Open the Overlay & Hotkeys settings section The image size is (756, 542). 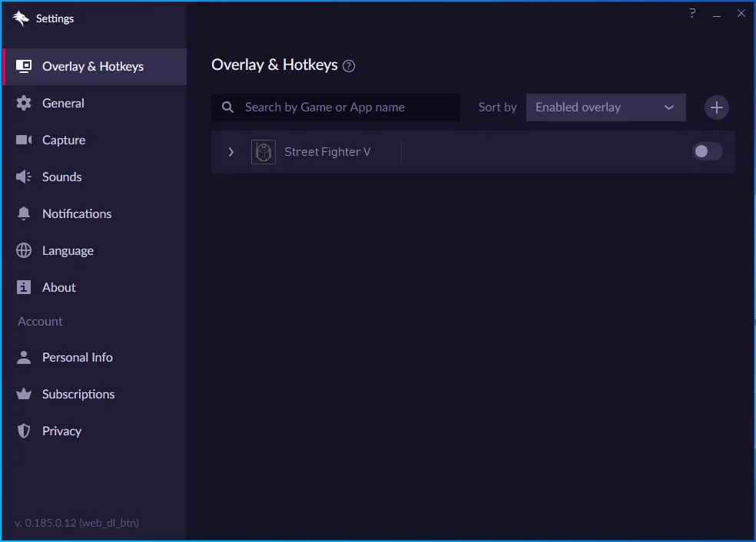[94, 67]
